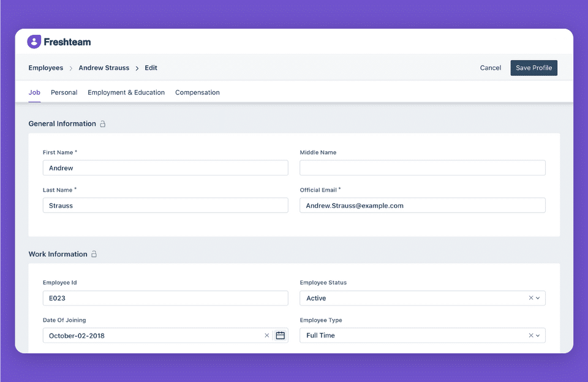
Task: Click the lock icon beside Work Information
Action: [x=94, y=254]
